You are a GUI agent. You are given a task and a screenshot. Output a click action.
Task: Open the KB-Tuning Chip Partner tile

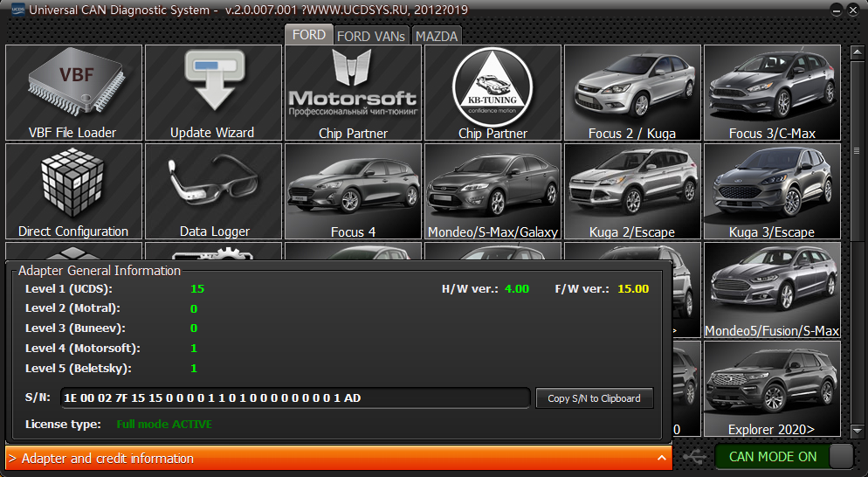pyautogui.click(x=493, y=93)
